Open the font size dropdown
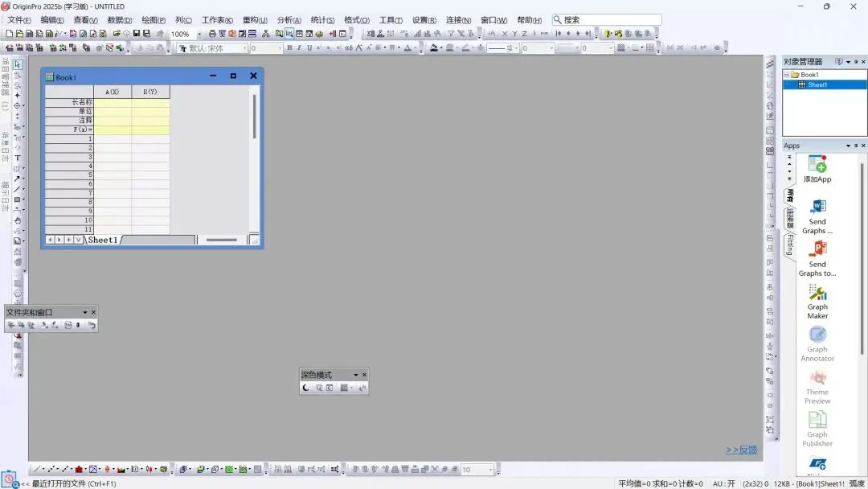The height and width of the screenshot is (489, 868). 280,48
